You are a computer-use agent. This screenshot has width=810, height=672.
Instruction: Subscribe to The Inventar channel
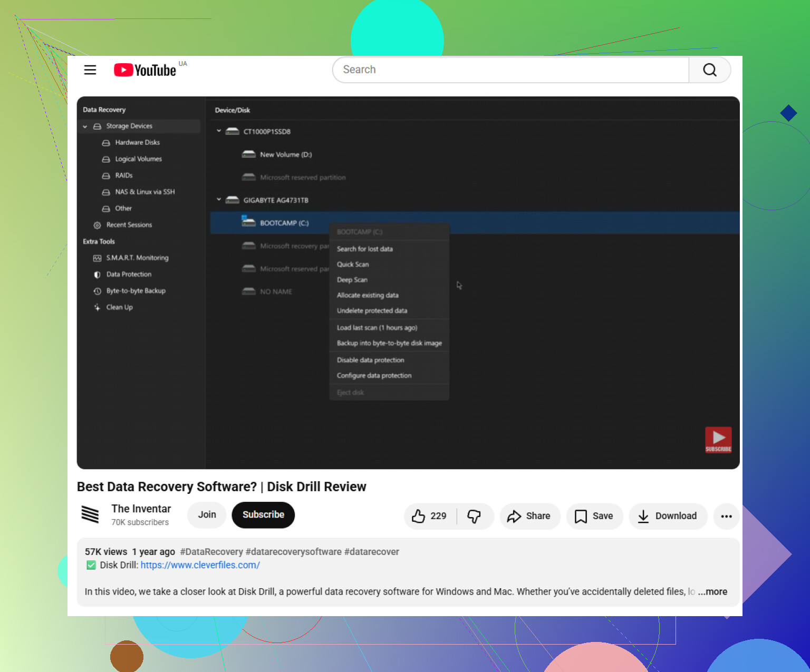click(263, 514)
